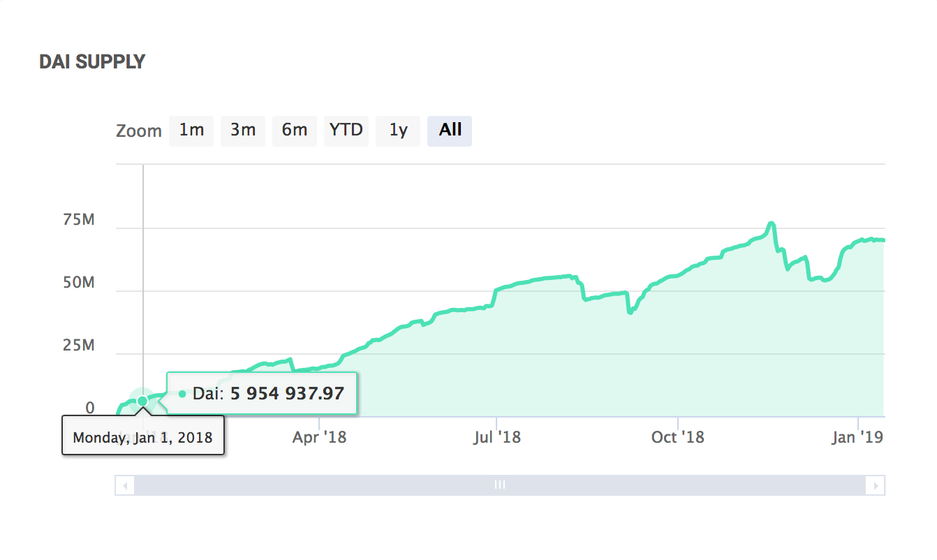The image size is (937, 560).
Task: Click the navigator scrollbar handle
Action: click(500, 485)
